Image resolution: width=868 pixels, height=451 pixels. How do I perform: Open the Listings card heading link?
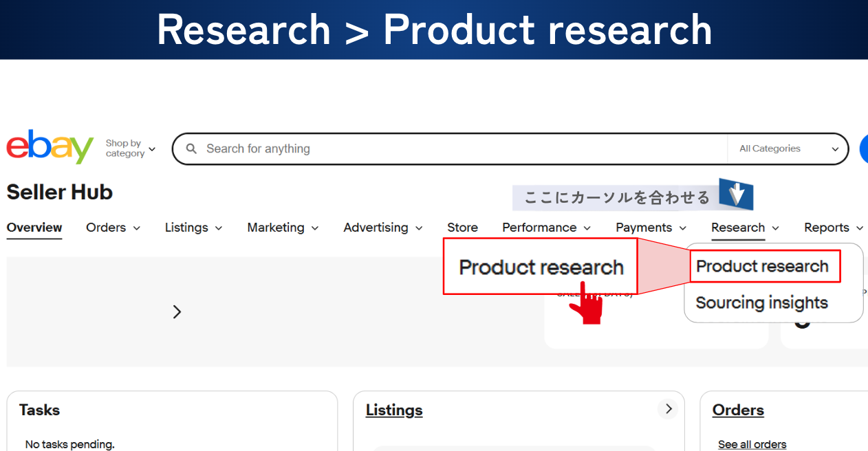pyautogui.click(x=394, y=410)
